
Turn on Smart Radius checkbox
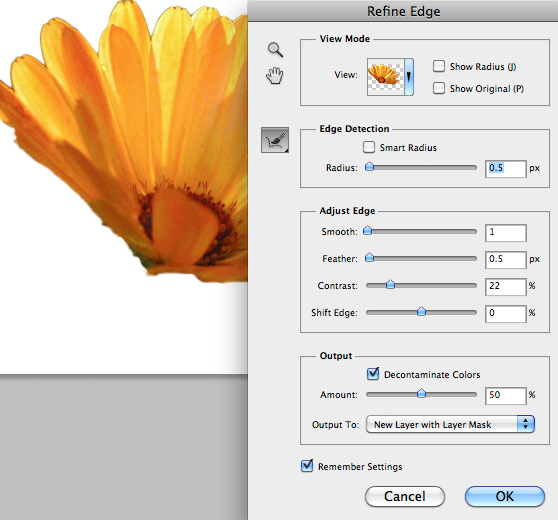tap(369, 147)
